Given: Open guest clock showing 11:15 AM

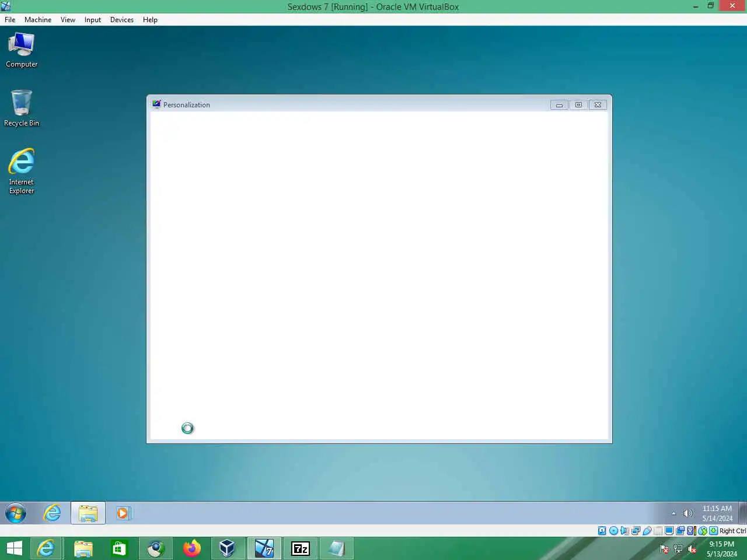Looking at the screenshot, I should coord(717,513).
